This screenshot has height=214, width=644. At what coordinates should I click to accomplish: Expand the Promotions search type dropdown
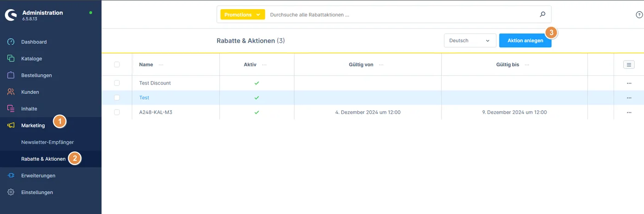click(x=243, y=15)
